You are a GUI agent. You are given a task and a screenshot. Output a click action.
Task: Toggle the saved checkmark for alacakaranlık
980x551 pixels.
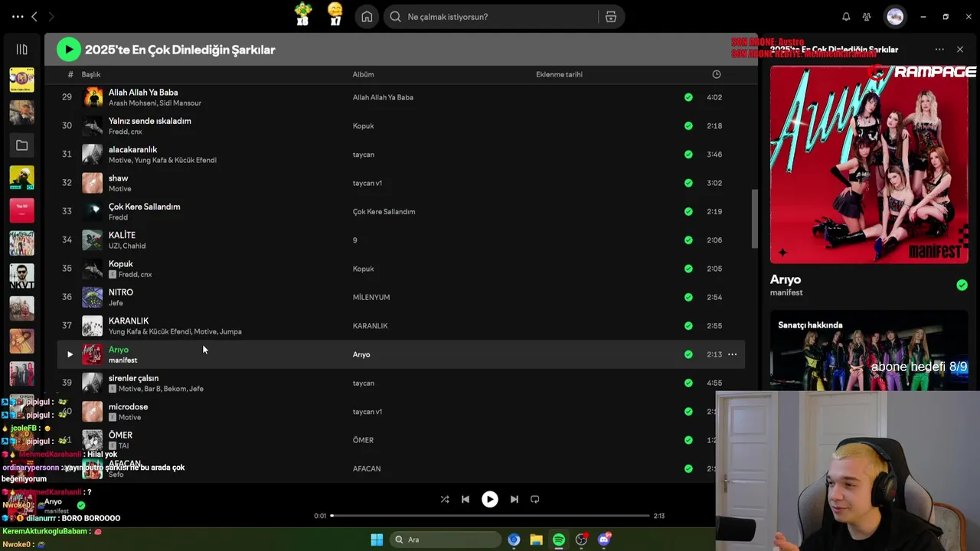pos(688,155)
